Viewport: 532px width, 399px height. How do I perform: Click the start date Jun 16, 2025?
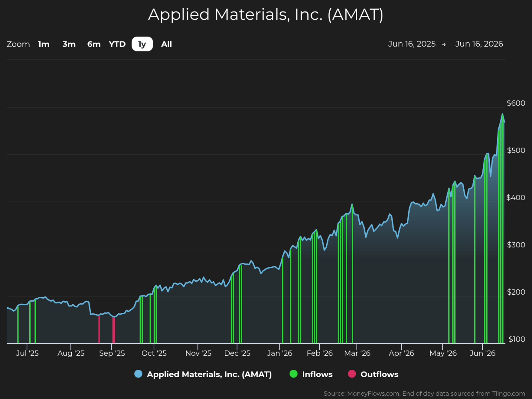click(412, 44)
